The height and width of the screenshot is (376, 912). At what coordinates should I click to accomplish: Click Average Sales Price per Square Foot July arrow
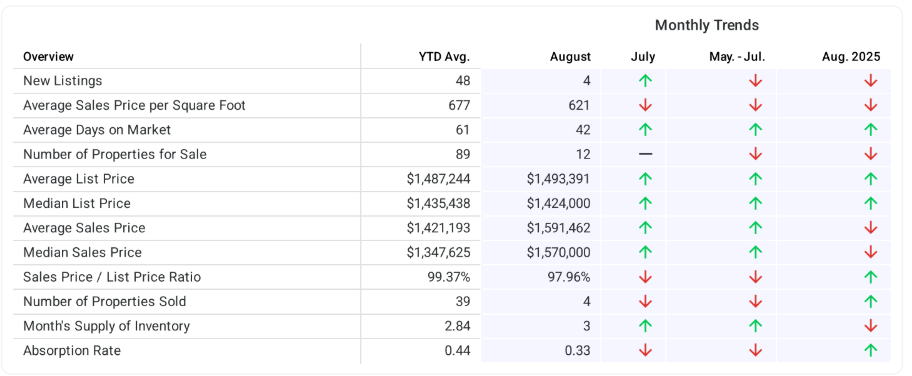pyautogui.click(x=644, y=105)
